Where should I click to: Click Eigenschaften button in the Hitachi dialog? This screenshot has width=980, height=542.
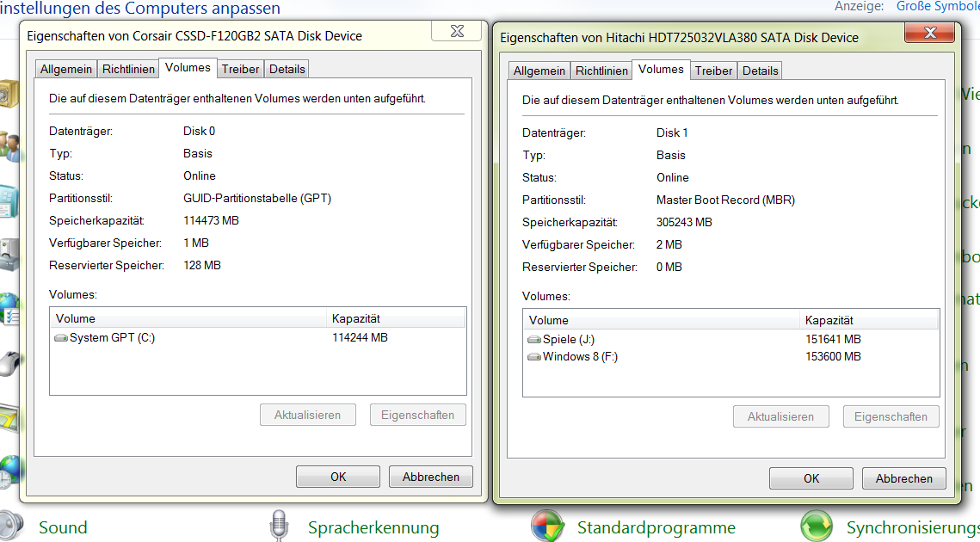pos(891,416)
